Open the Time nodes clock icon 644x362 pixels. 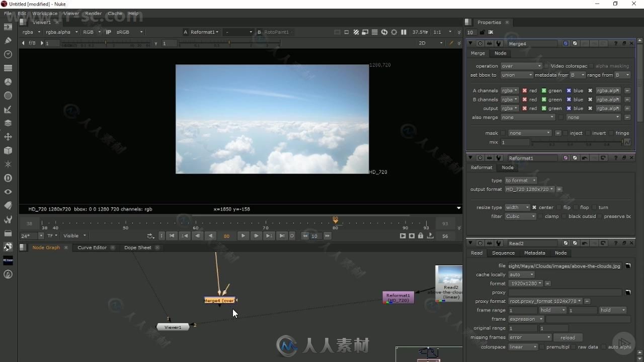[x=8, y=54]
